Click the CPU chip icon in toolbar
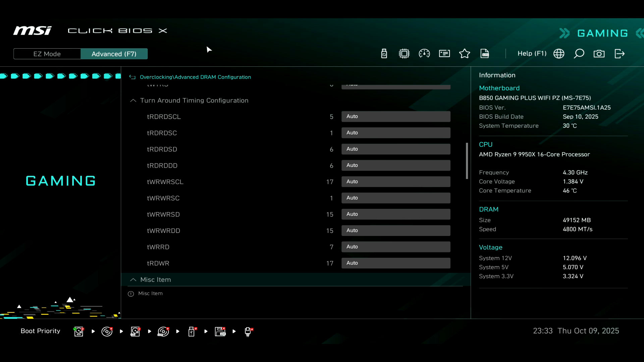Viewport: 644px width, 362px height. point(404,54)
